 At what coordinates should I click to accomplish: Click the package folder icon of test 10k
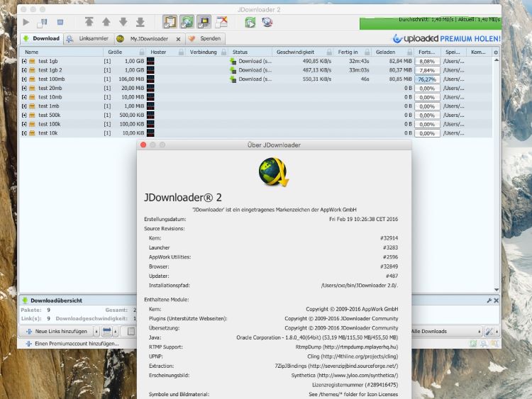[32, 133]
